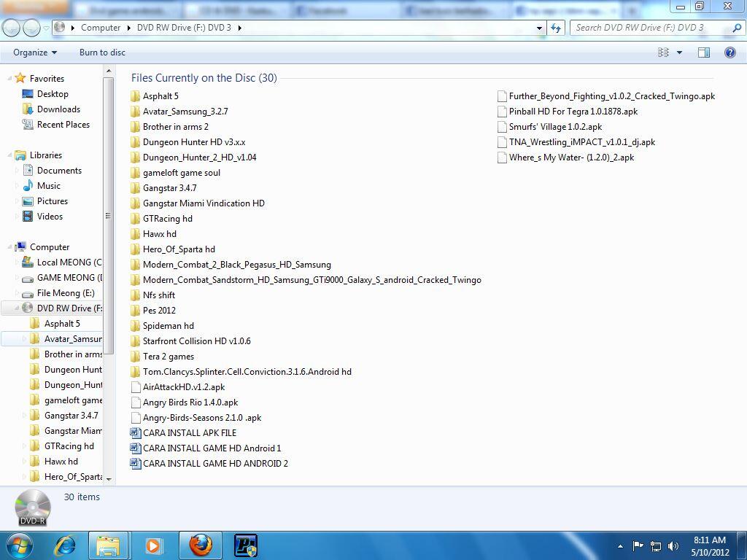Viewport: 747px width, 560px height.
Task: Expand the Documents library node
Action: pyautogui.click(x=17, y=171)
